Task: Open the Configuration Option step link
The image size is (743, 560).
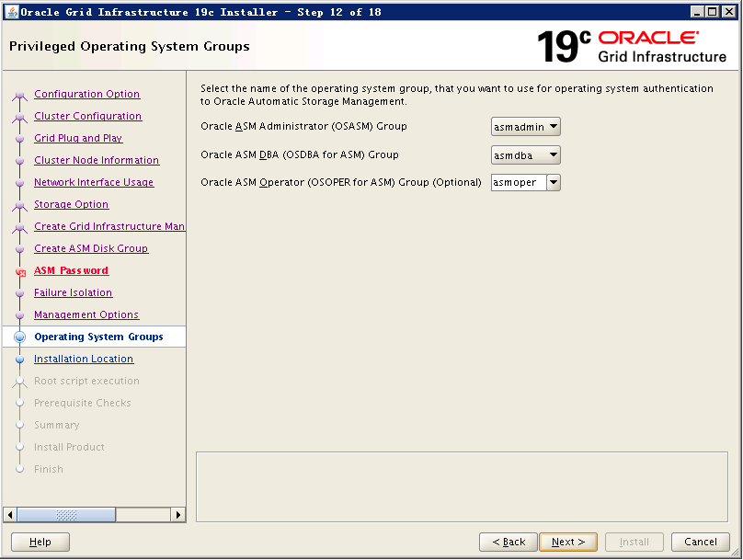Action: pyautogui.click(x=86, y=94)
